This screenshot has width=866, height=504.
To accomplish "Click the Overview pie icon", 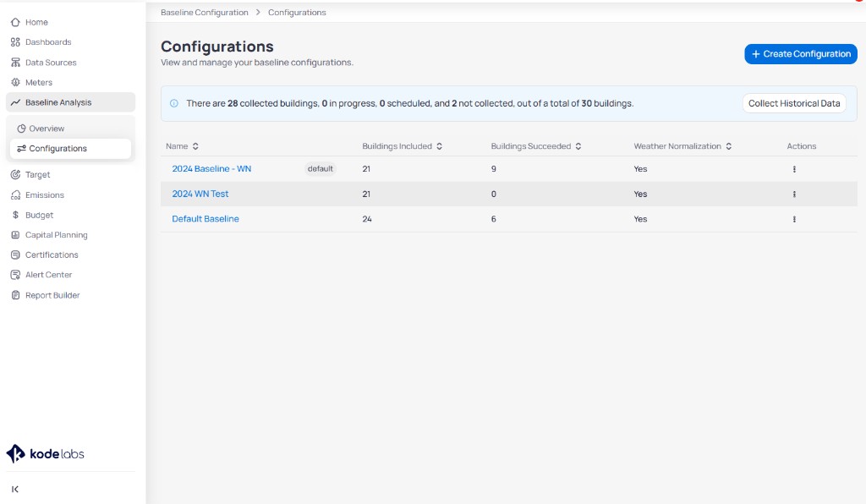I will pyautogui.click(x=21, y=129).
